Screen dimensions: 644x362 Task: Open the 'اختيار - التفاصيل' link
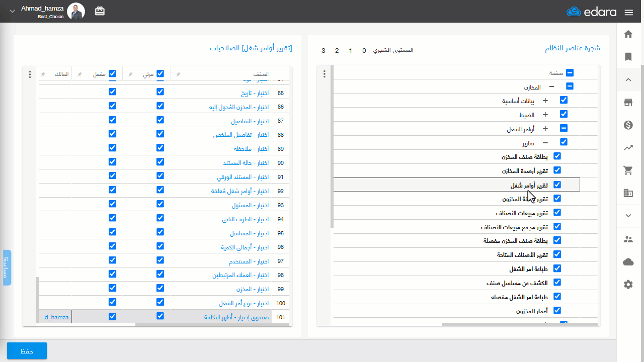(x=250, y=121)
